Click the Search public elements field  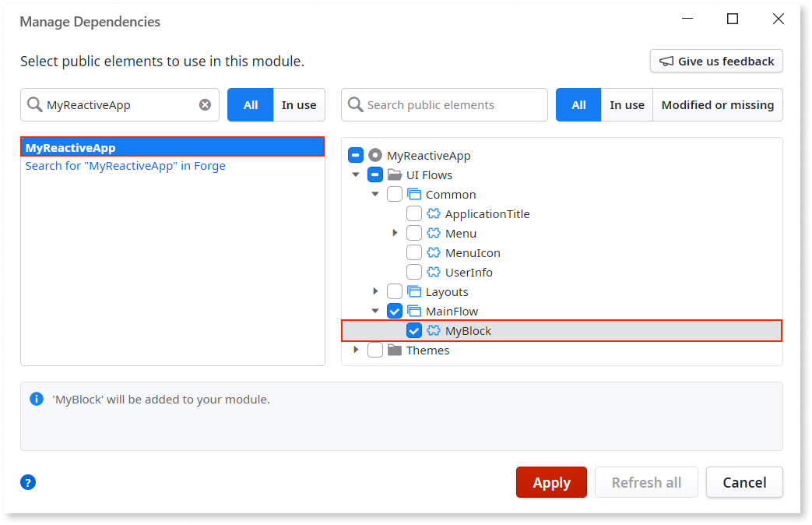pos(452,105)
